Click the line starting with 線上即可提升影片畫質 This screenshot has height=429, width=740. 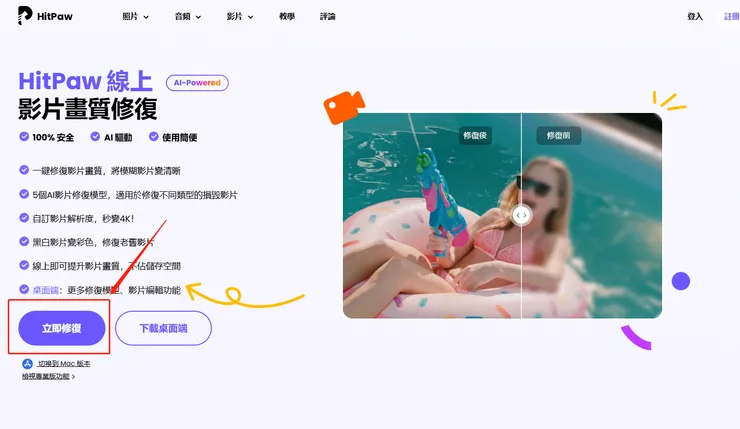tap(106, 266)
